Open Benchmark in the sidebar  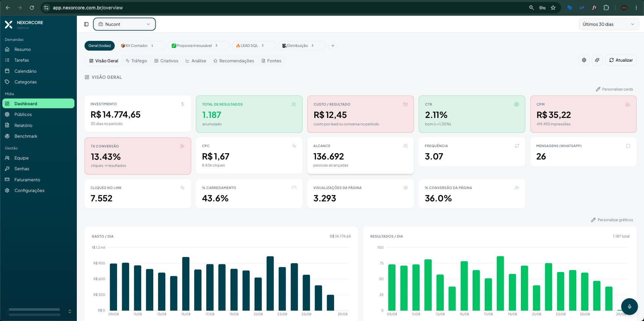(x=38, y=136)
